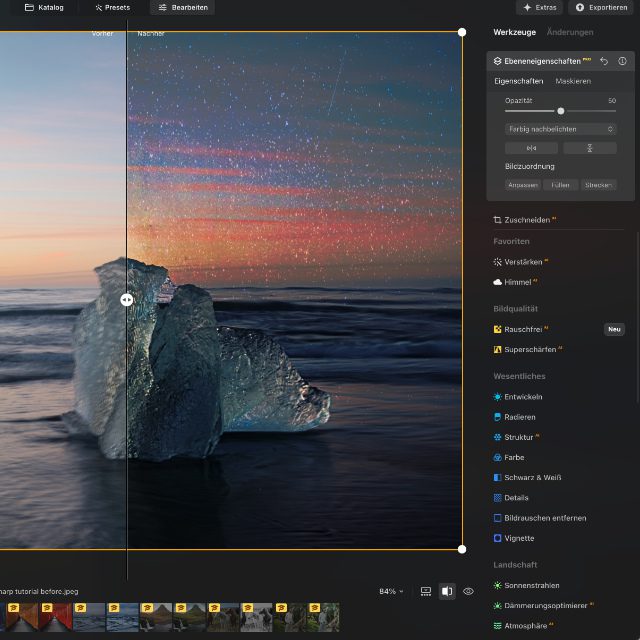The image size is (640, 640).
Task: Toggle the filmstrip display button
Action: (x=426, y=591)
